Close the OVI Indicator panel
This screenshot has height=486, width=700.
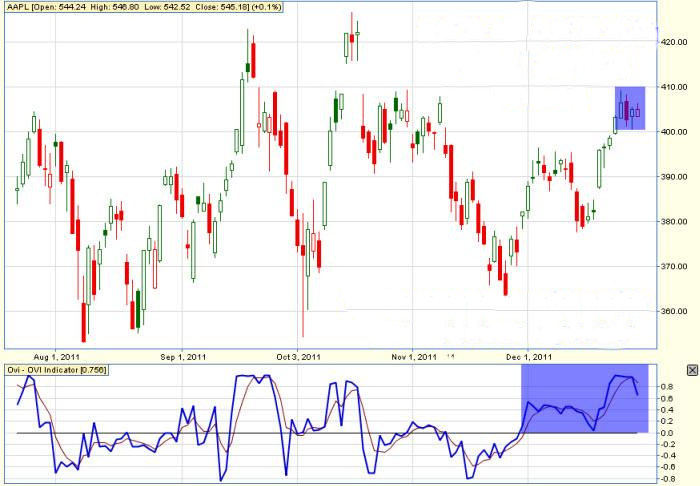pyautogui.click(x=692, y=370)
